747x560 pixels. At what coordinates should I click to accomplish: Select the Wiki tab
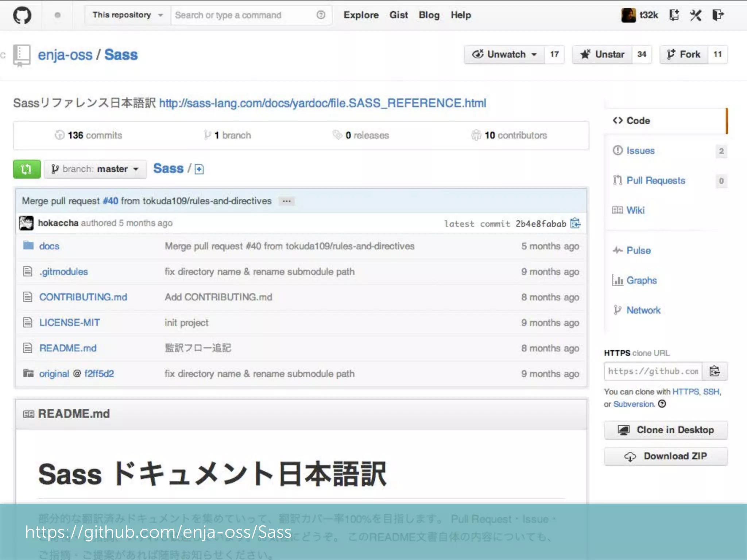coord(666,210)
